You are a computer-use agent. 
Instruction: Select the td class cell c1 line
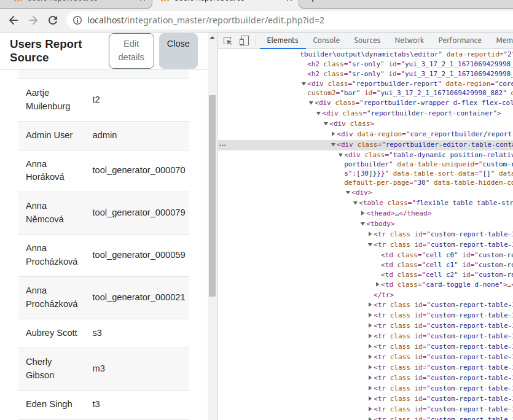(x=447, y=265)
